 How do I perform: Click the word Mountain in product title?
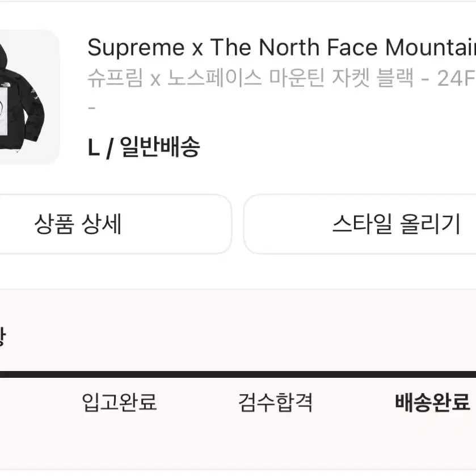(429, 48)
